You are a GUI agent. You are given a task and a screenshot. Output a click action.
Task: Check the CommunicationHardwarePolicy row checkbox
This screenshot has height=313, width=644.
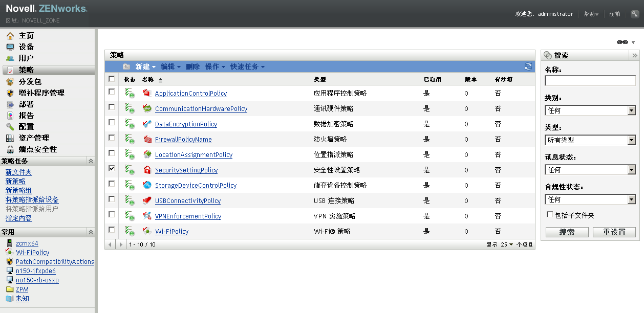click(x=112, y=107)
